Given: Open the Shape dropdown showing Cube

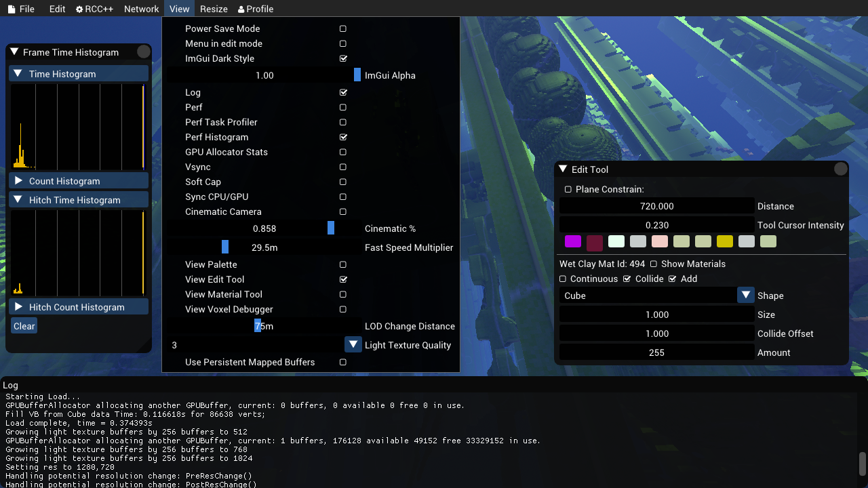Looking at the screenshot, I should [746, 296].
